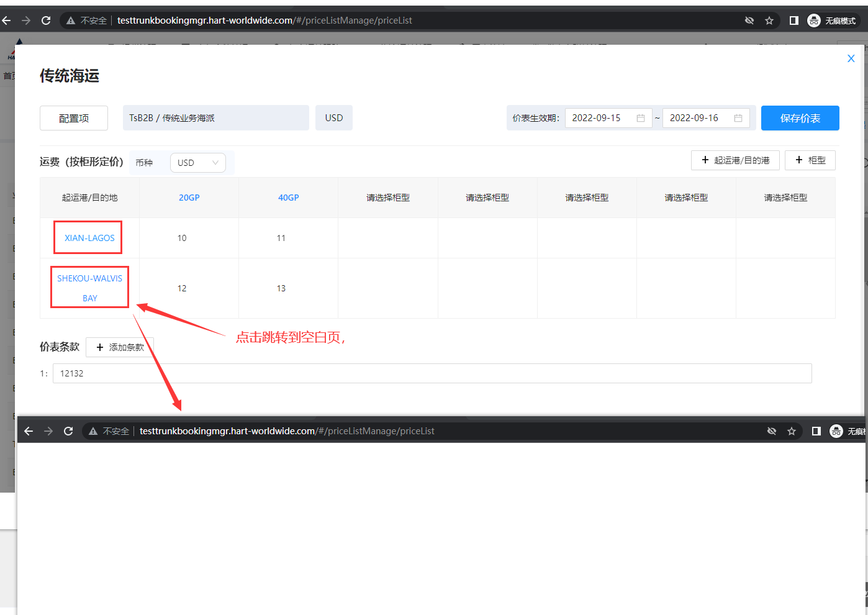Close the 传统海运 dialog with X

click(x=851, y=58)
